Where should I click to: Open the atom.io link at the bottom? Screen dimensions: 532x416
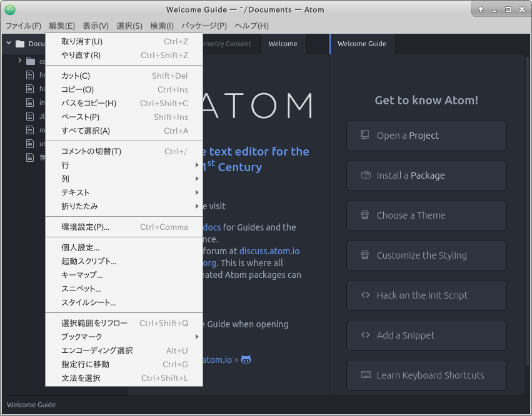coord(217,360)
